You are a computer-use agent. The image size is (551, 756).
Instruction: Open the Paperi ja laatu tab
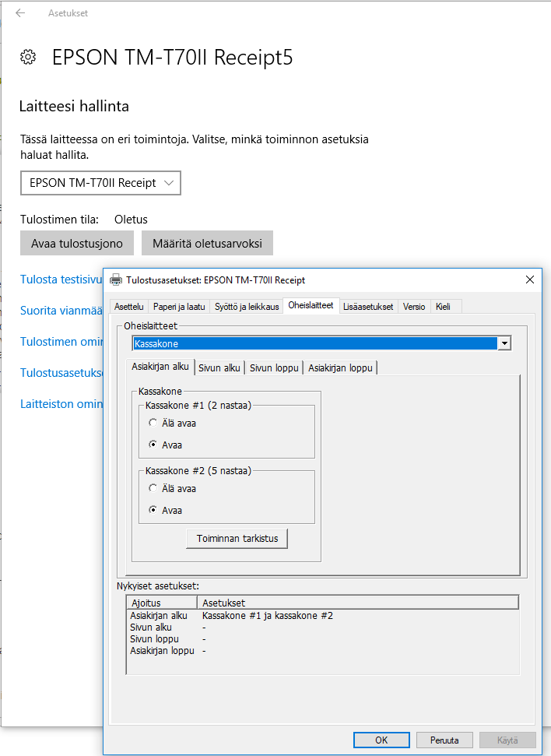(179, 307)
